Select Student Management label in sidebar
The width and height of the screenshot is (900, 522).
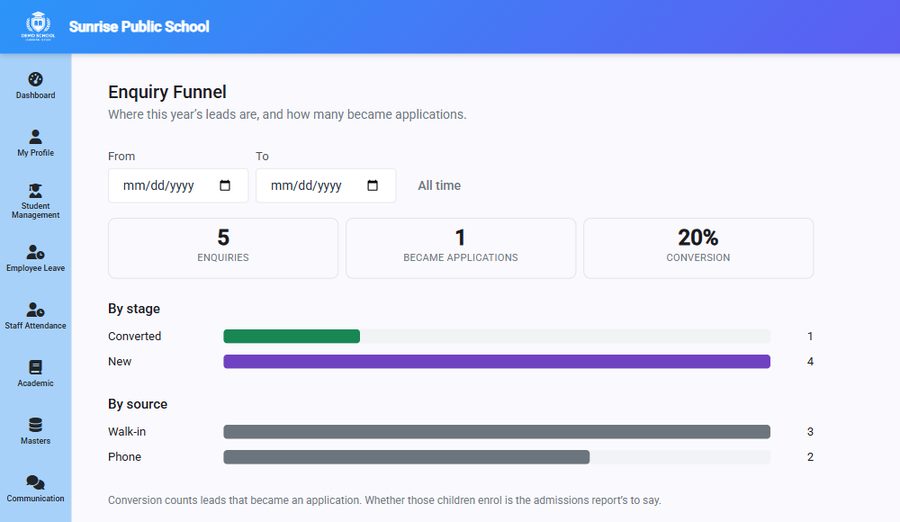pyautogui.click(x=36, y=210)
